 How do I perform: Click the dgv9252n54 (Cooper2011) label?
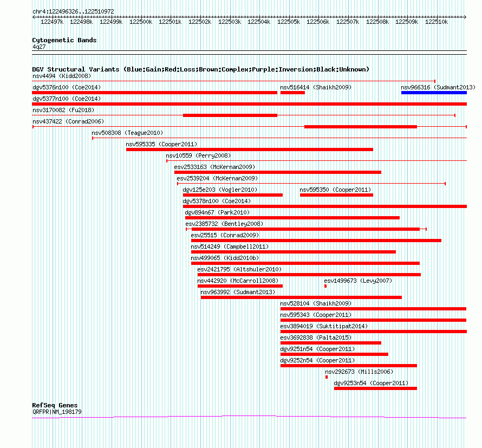(317, 360)
